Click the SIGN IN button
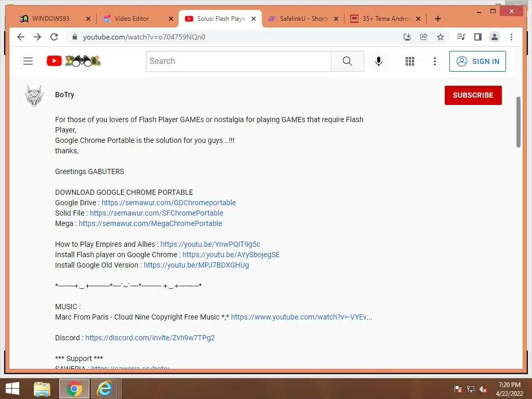The width and height of the screenshot is (532, 399). tap(477, 61)
